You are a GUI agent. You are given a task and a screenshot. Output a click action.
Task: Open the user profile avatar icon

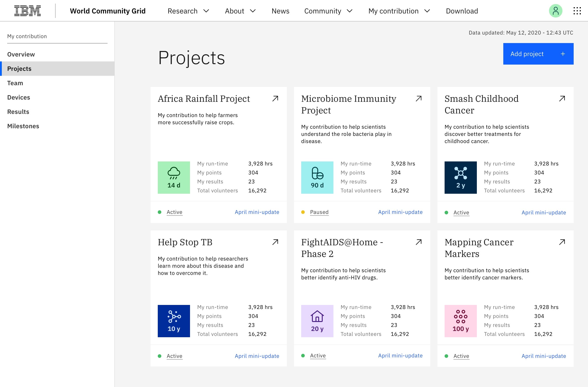pyautogui.click(x=555, y=11)
